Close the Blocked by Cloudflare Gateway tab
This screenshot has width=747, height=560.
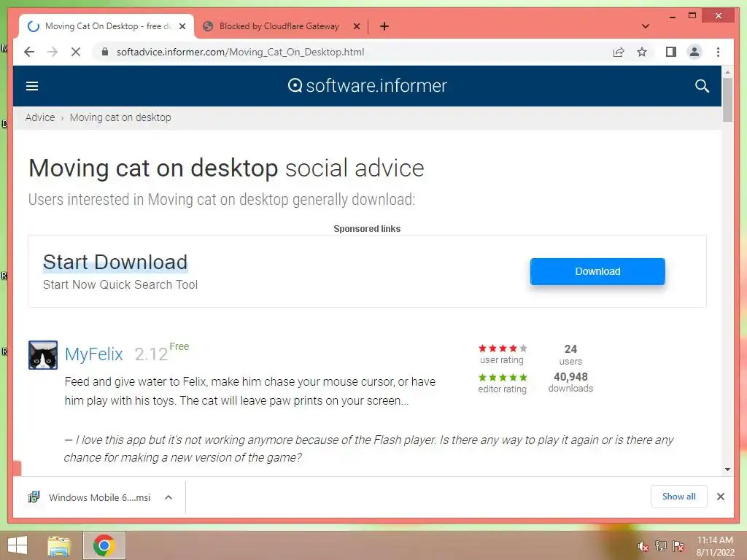[356, 26]
